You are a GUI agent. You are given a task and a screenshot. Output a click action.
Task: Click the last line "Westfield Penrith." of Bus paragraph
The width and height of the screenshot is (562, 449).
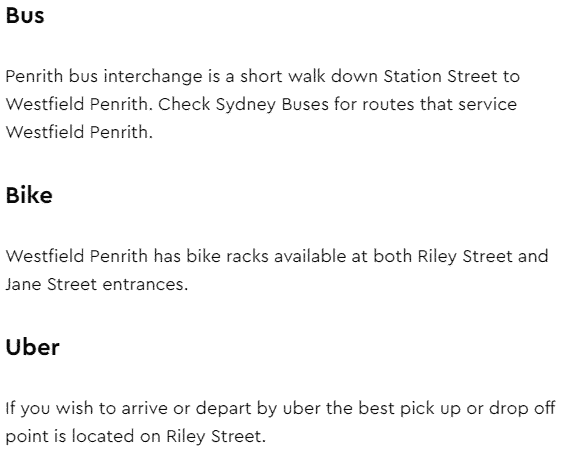[79, 132]
